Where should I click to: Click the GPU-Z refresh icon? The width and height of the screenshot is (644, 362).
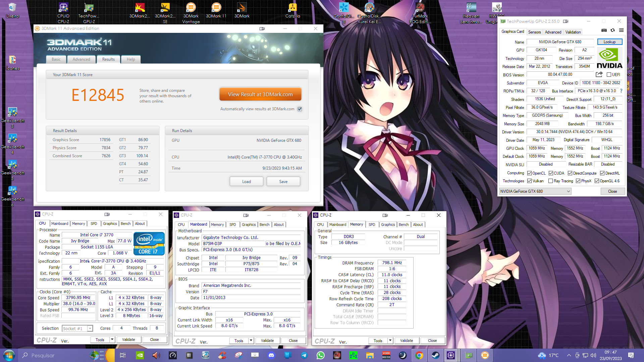[612, 30]
